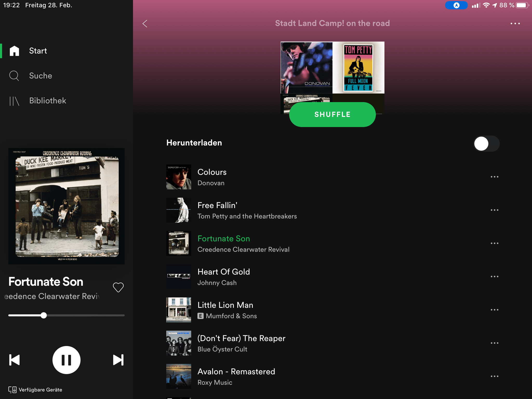532x399 pixels.
Task: Play Little Lion Man track
Action: click(x=332, y=310)
